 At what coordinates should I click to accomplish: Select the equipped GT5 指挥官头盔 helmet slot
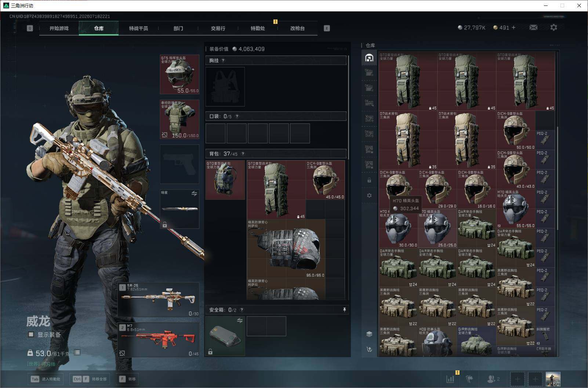(x=179, y=74)
